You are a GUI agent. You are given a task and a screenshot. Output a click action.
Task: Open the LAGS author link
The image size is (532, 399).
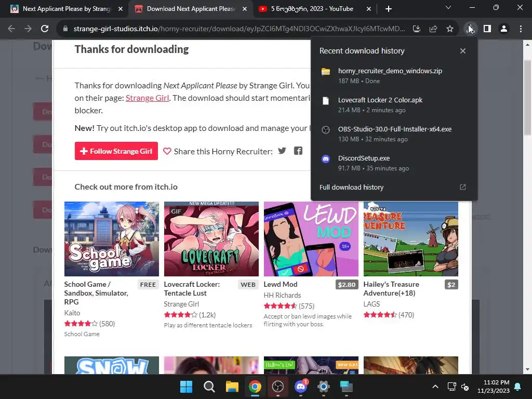click(x=371, y=304)
